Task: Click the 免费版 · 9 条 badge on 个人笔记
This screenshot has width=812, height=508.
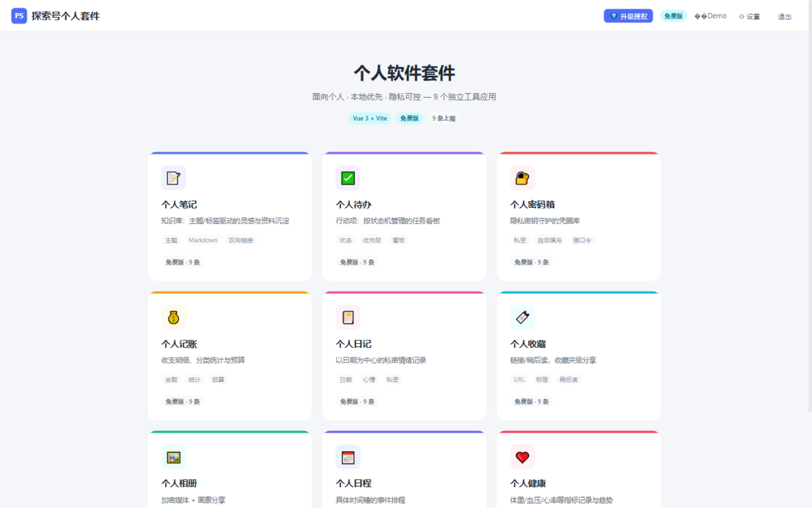Action: point(183,262)
